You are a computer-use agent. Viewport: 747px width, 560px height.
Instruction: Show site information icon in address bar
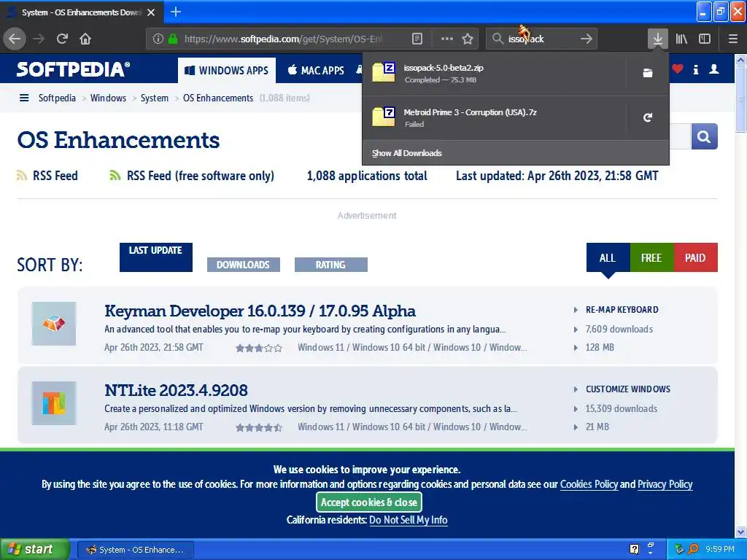tap(158, 39)
